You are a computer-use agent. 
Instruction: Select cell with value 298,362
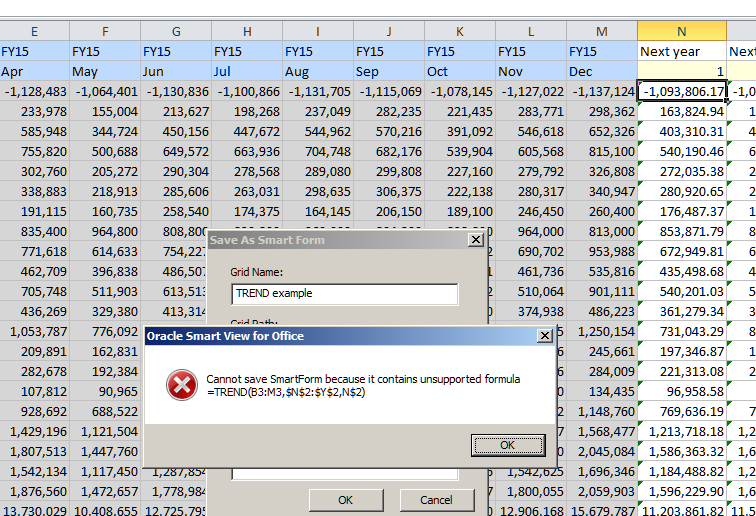602,111
